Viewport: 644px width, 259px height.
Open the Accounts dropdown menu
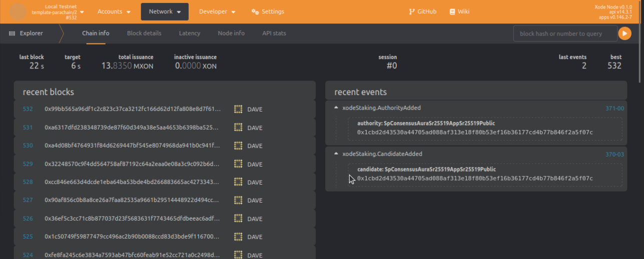114,11
